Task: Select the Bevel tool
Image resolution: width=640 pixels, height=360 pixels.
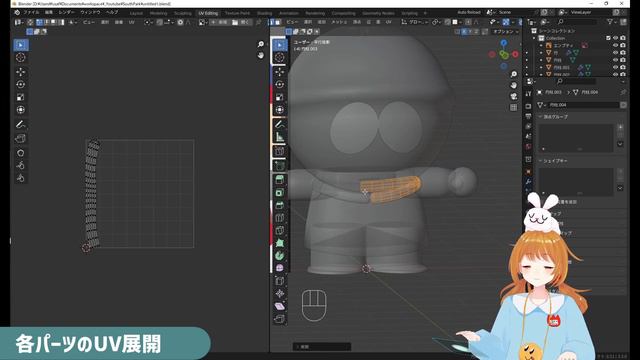Action: pos(280,205)
